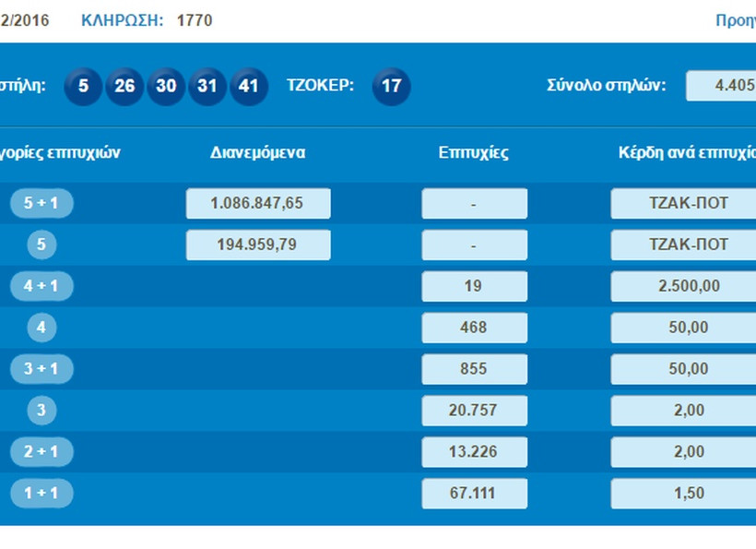The image size is (756, 549).
Task: Open the previous draw link at top right
Action: 736,19
